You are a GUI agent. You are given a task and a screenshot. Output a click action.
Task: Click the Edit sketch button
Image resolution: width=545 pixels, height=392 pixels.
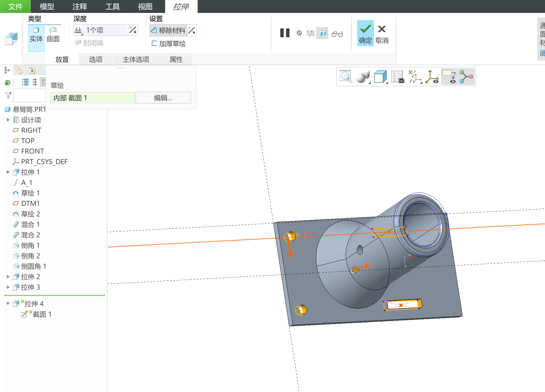click(x=163, y=98)
